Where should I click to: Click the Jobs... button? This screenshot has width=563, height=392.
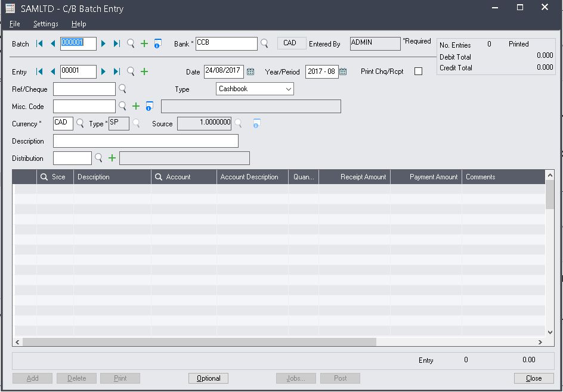[296, 378]
